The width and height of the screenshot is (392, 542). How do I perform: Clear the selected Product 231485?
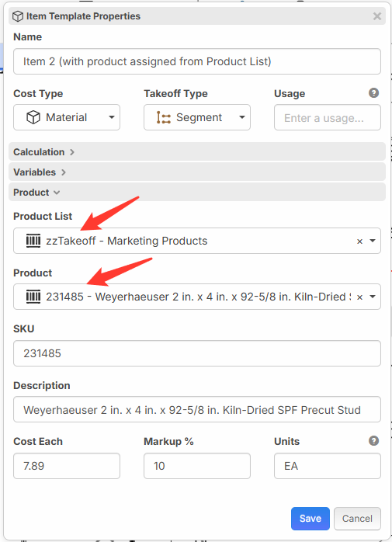point(359,297)
